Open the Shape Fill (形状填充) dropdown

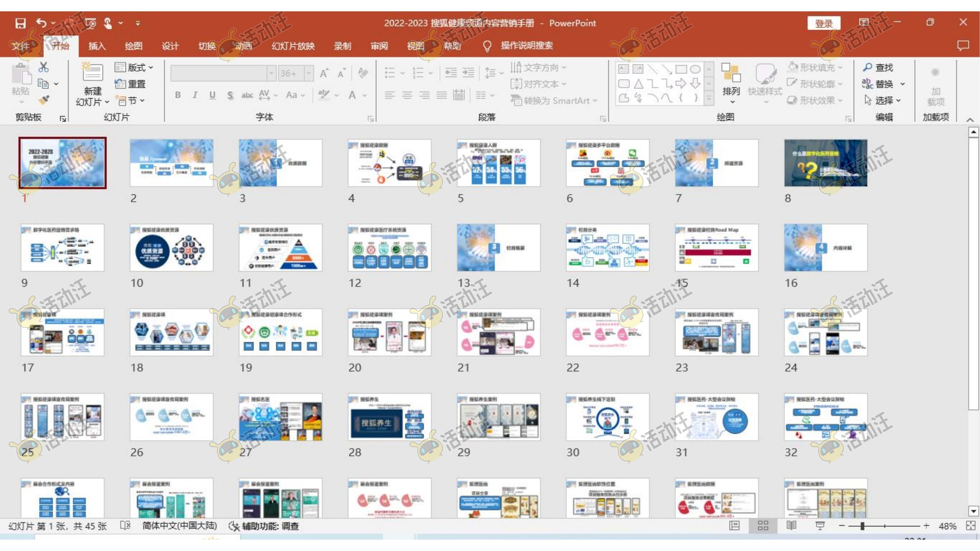(x=815, y=68)
